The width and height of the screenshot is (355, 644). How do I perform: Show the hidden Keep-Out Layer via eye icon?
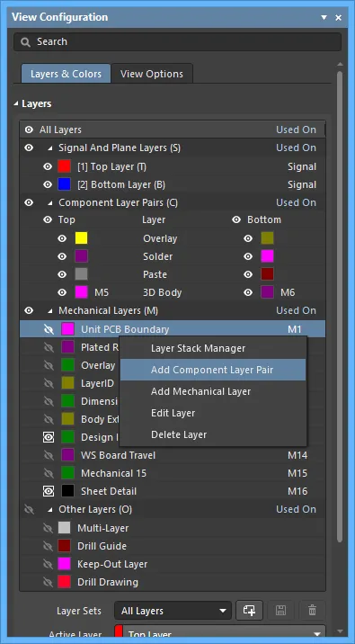49,564
